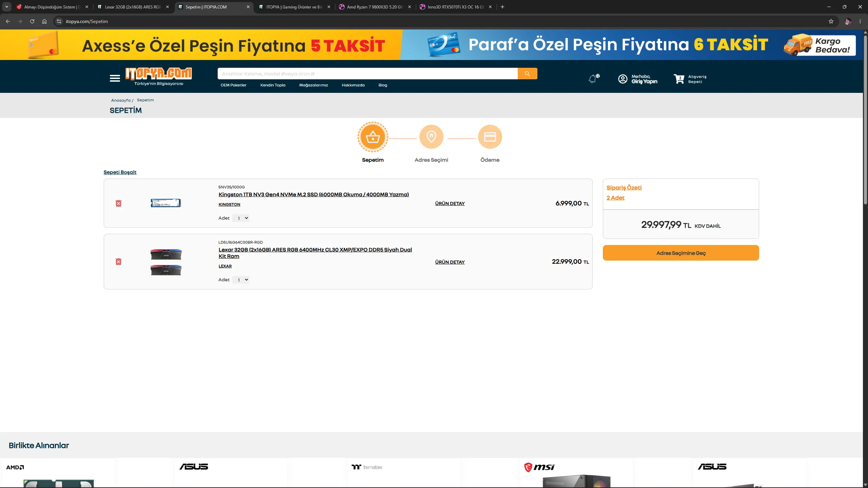Image resolution: width=868 pixels, height=488 pixels.
Task: Go forward with the browser forward arrow
Action: tap(20, 21)
